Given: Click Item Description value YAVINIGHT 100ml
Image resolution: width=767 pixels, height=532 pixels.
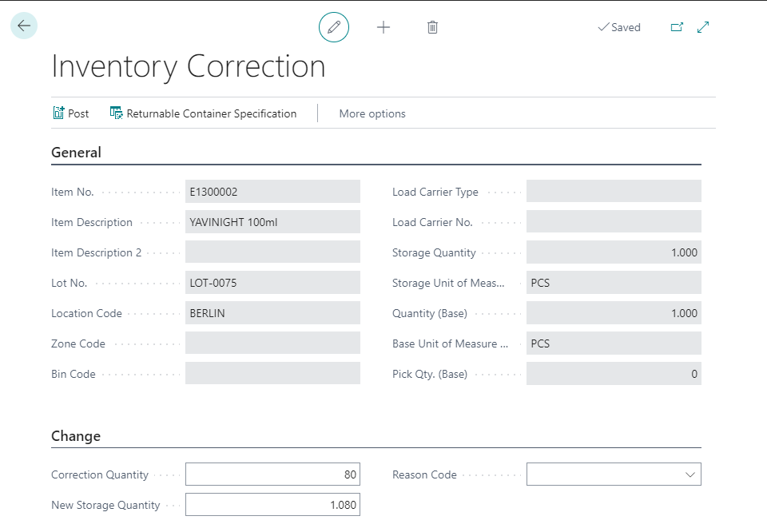Looking at the screenshot, I should click(272, 222).
